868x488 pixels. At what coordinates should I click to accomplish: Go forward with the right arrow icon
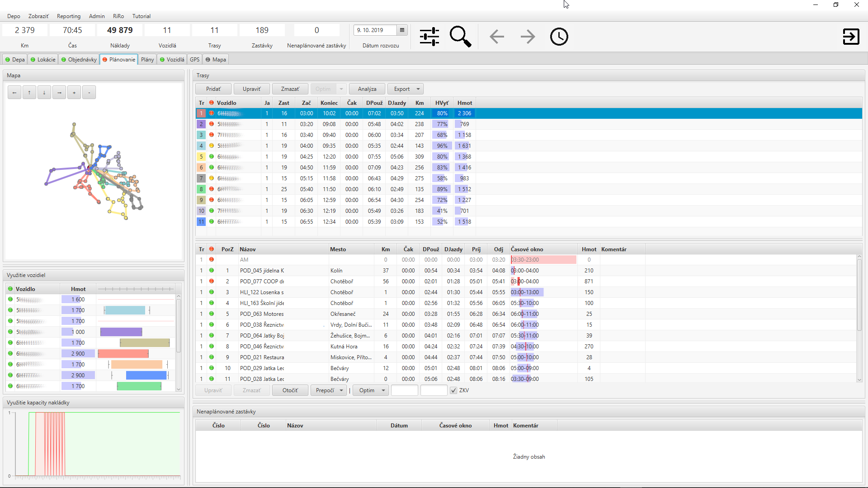click(x=528, y=37)
